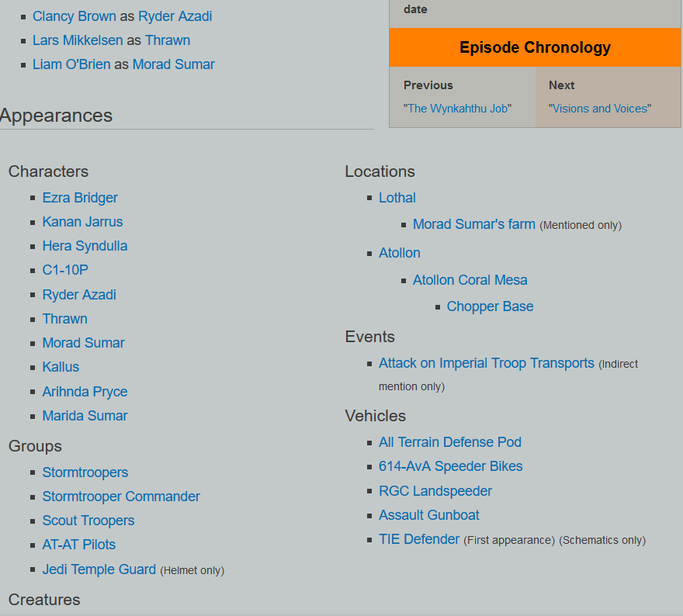This screenshot has width=683, height=616.
Task: Click the Lars Mikkelsen link
Action: click(78, 40)
